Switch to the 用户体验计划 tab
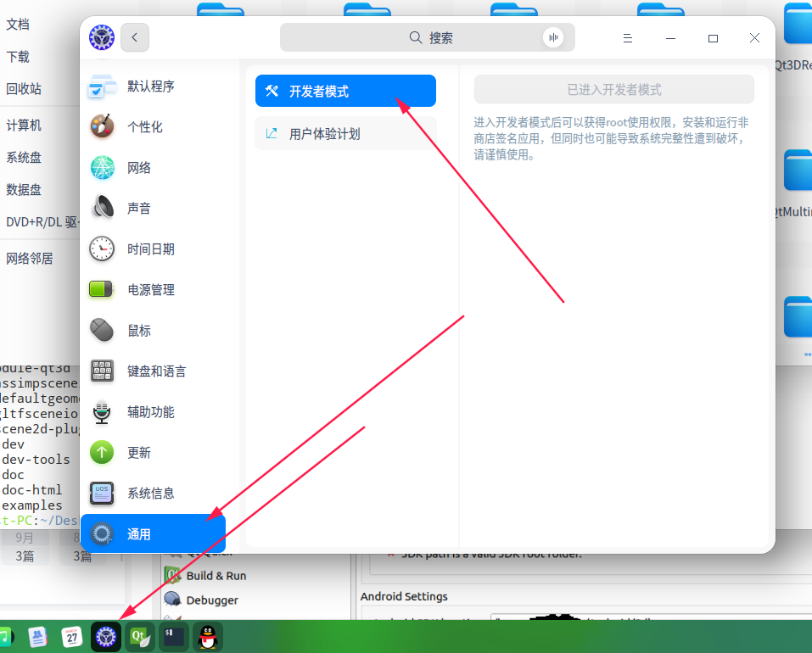 [345, 133]
